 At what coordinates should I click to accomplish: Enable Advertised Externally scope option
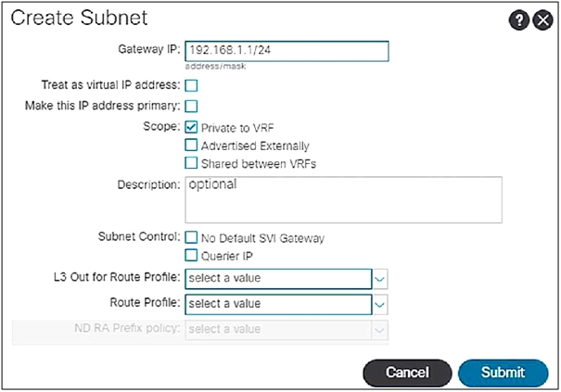(192, 145)
